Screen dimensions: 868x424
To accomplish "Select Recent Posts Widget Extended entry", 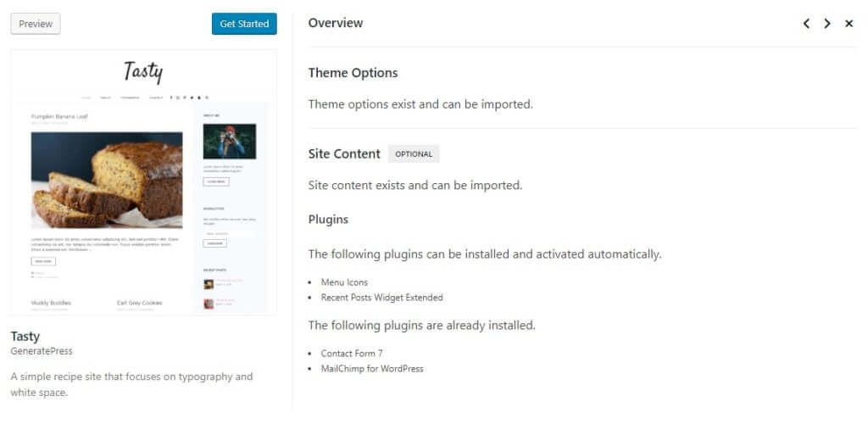I will pyautogui.click(x=381, y=298).
